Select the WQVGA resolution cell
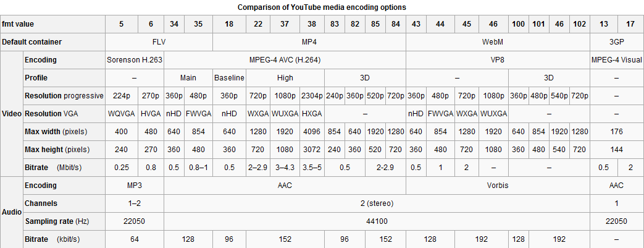The height and width of the screenshot is (248, 644). (120, 114)
